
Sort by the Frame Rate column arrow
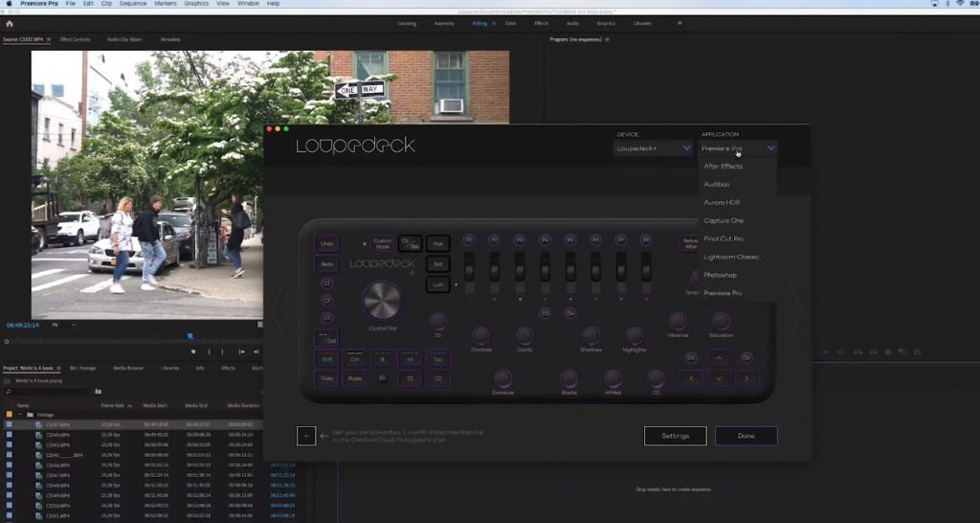pyautogui.click(x=129, y=406)
